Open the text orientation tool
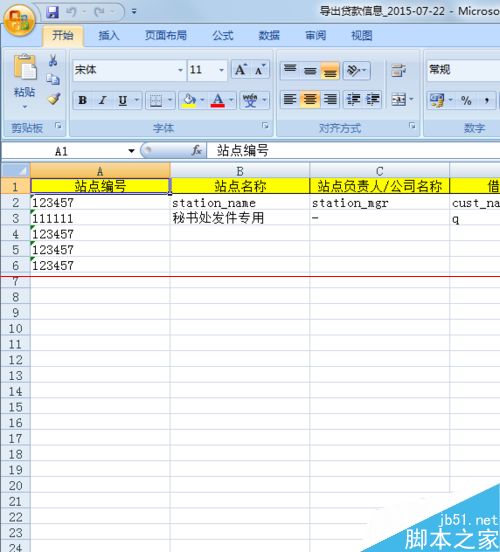Viewport: 500px width, 552px height. pos(356,70)
